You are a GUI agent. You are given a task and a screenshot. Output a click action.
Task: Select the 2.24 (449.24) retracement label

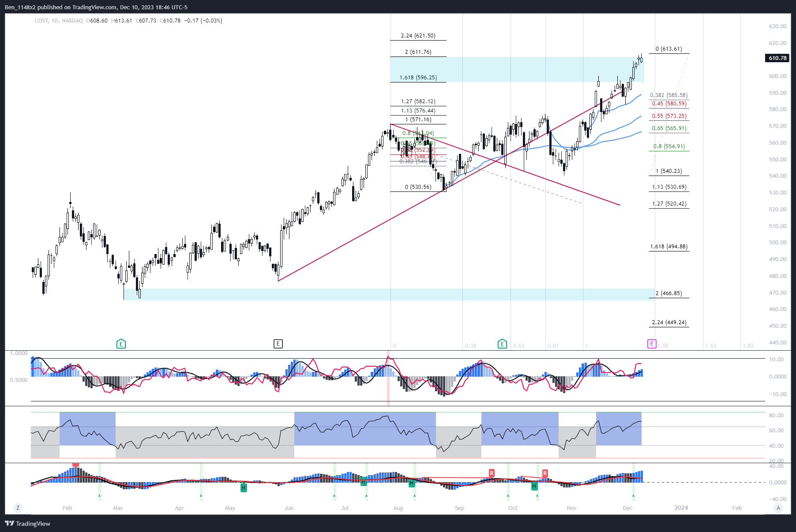tap(669, 322)
